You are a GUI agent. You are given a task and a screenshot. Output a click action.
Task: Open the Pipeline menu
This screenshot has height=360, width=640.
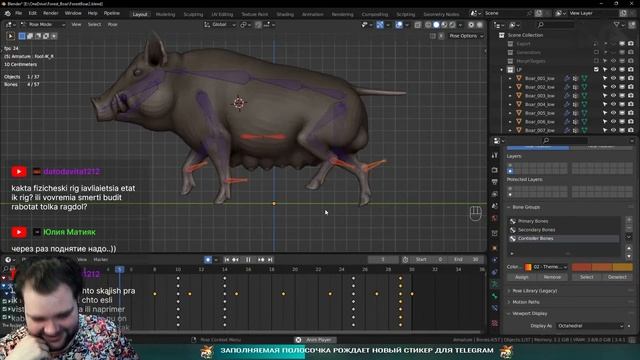[111, 13]
